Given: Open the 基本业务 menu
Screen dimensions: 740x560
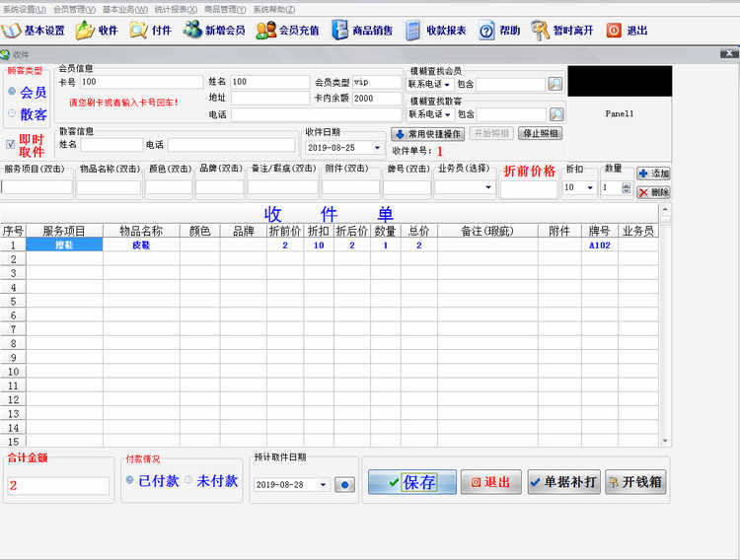Looking at the screenshot, I should click(x=125, y=10).
